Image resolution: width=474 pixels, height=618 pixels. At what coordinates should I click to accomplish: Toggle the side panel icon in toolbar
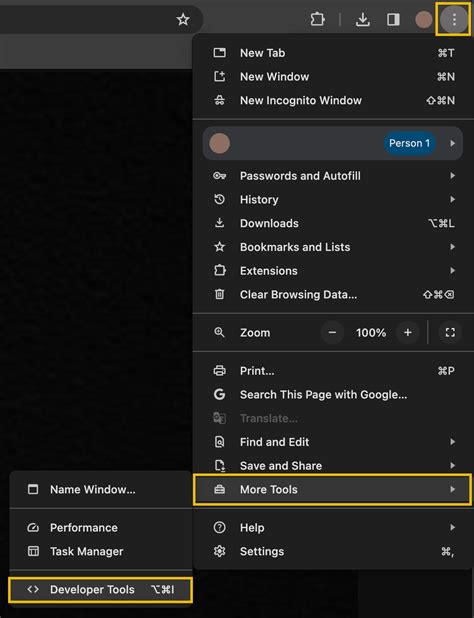pyautogui.click(x=393, y=19)
